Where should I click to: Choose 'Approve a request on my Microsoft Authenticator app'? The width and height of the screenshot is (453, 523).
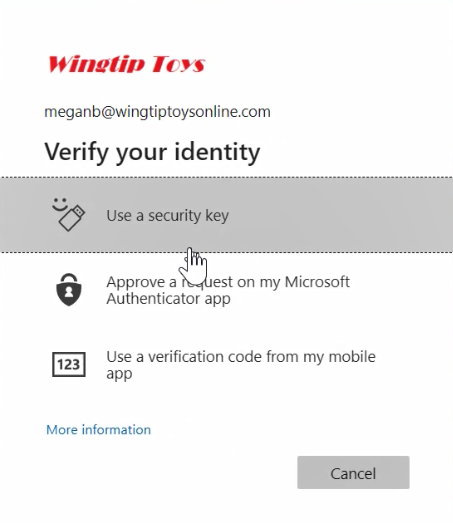[x=226, y=290]
